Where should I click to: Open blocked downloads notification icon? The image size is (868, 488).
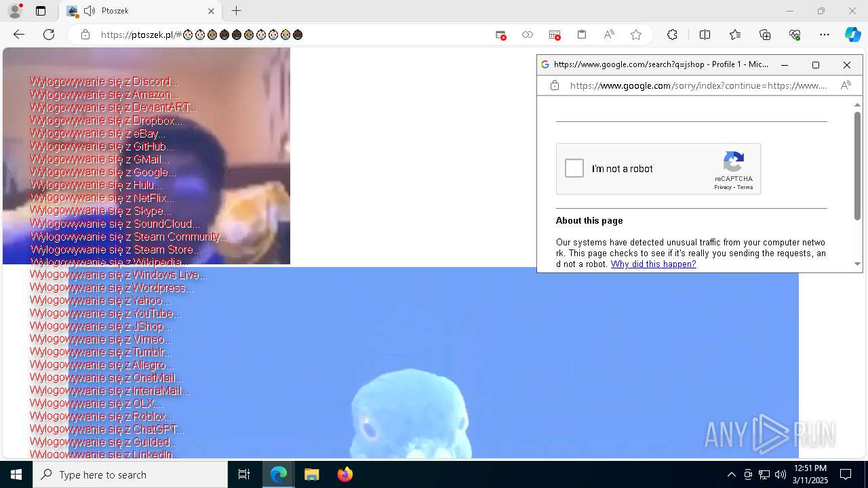pyautogui.click(x=555, y=35)
